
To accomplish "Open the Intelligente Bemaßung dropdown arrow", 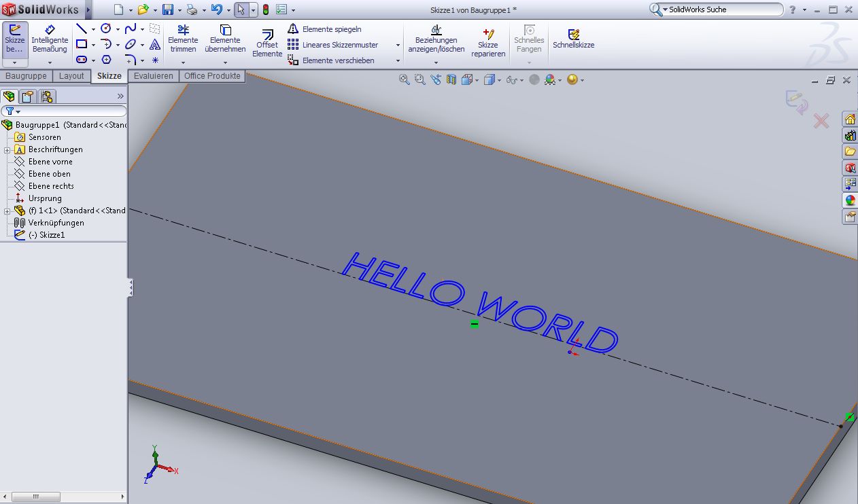I will pos(50,62).
